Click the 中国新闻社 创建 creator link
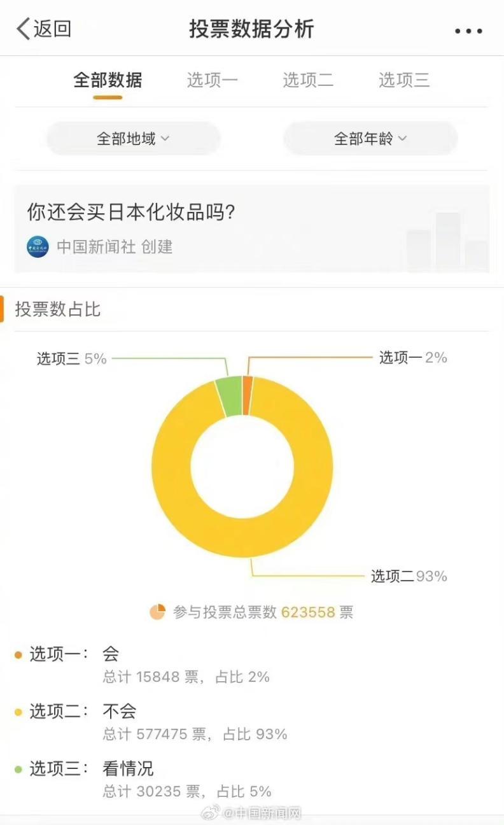The image size is (504, 825). (x=115, y=246)
